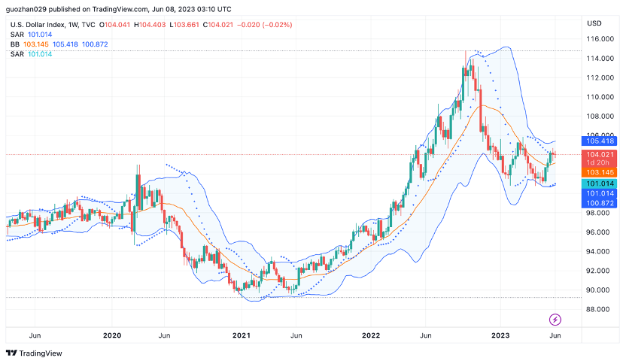
Task: Click the purple lightning bolt icon
Action: 555,319
